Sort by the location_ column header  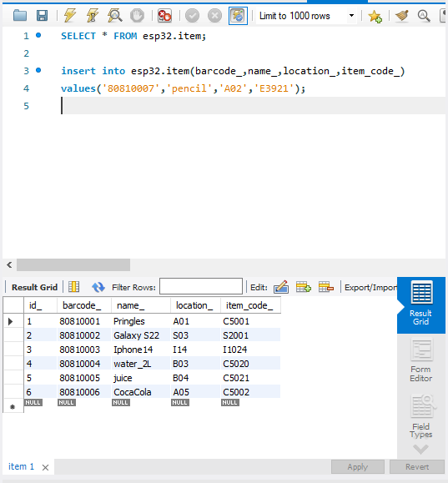click(195, 305)
